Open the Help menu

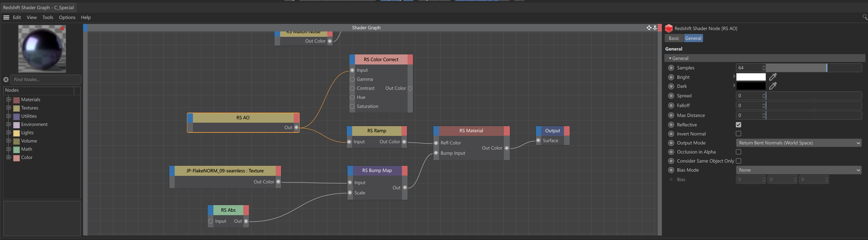86,17
